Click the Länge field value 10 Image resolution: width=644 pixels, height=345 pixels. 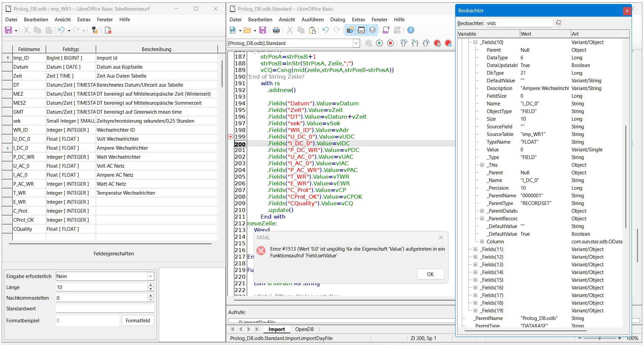[101, 287]
